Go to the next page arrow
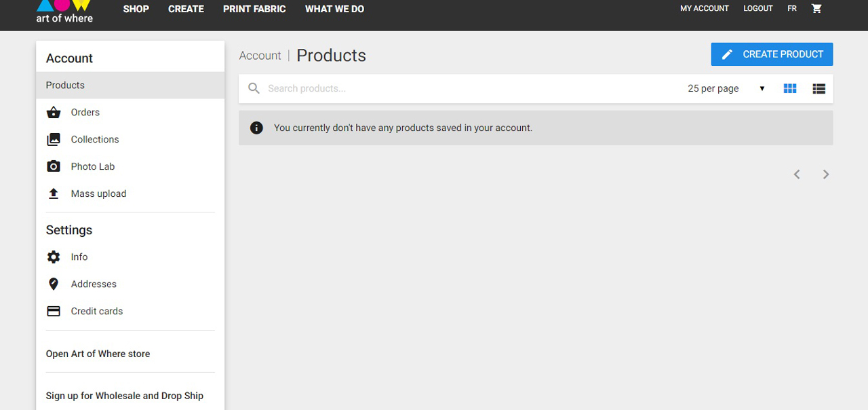The width and height of the screenshot is (868, 410). coord(826,174)
